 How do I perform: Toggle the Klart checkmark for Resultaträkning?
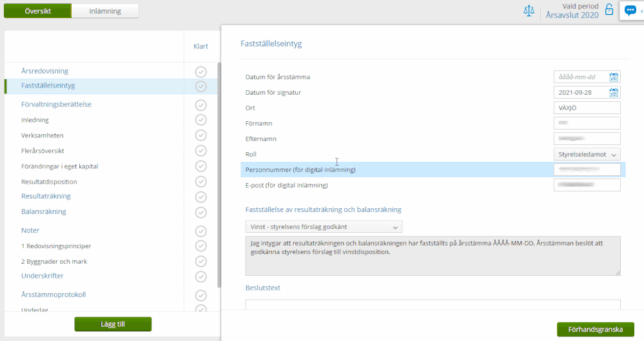pos(200,197)
